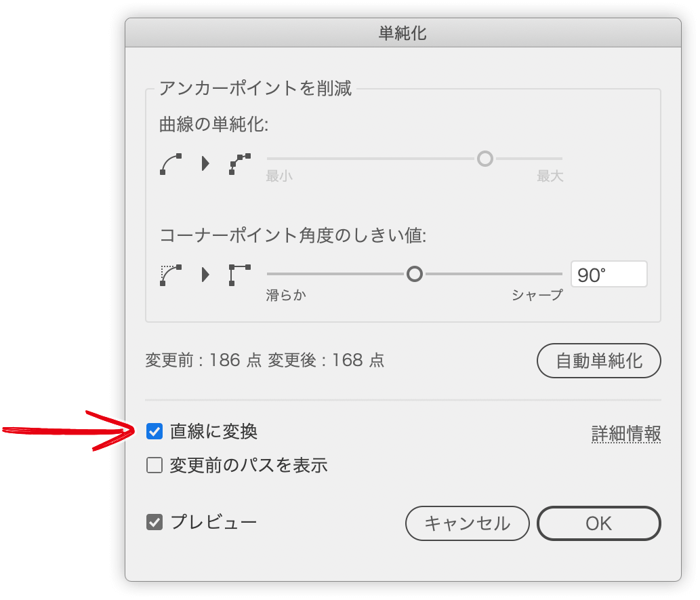Click the シャープ end of the angle slider

(537, 295)
